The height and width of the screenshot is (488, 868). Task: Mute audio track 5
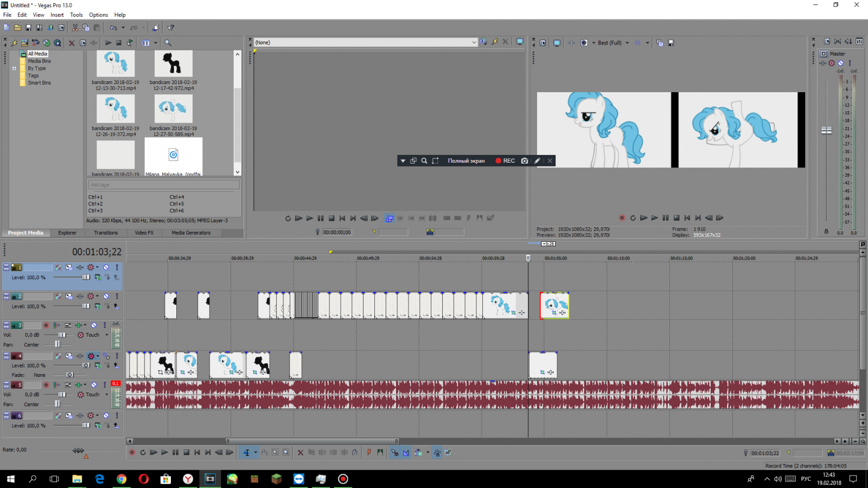click(x=94, y=385)
